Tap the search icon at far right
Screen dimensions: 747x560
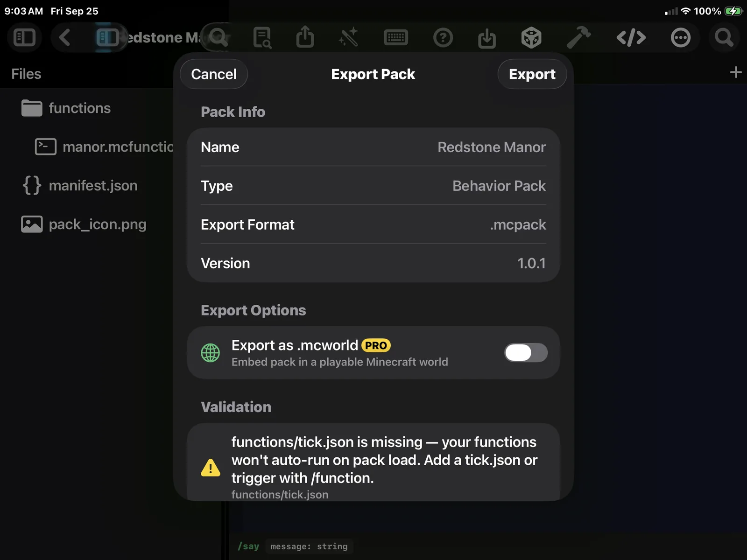(724, 37)
